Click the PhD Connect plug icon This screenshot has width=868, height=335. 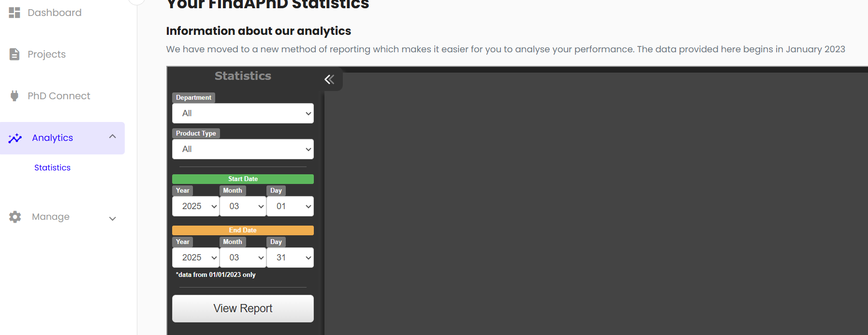click(14, 96)
